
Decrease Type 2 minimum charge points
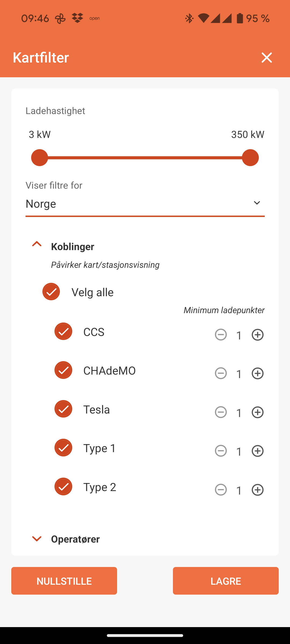point(221,490)
